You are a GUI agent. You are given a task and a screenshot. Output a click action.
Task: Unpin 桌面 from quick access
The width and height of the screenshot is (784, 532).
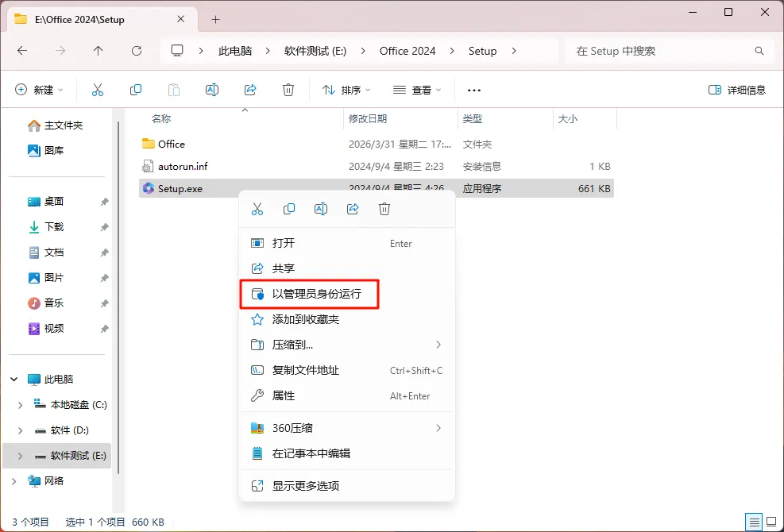104,202
